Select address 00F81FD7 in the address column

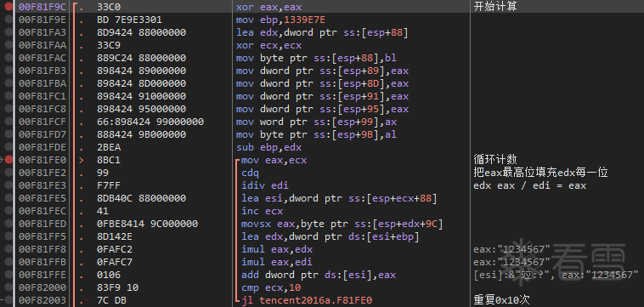42,134
